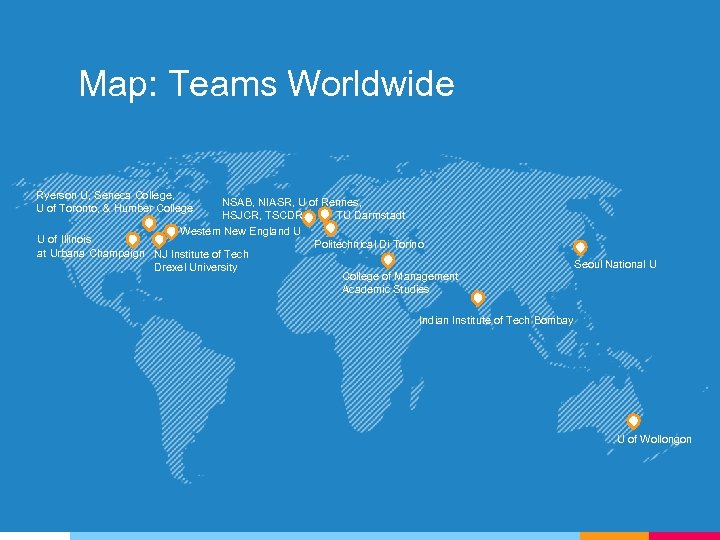
Task: Select the "U of Illinois" label
Action: pos(64,239)
